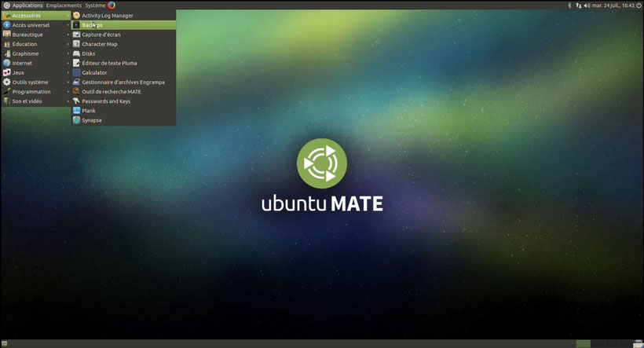
Task: Open the power session menu
Action: point(639,5)
